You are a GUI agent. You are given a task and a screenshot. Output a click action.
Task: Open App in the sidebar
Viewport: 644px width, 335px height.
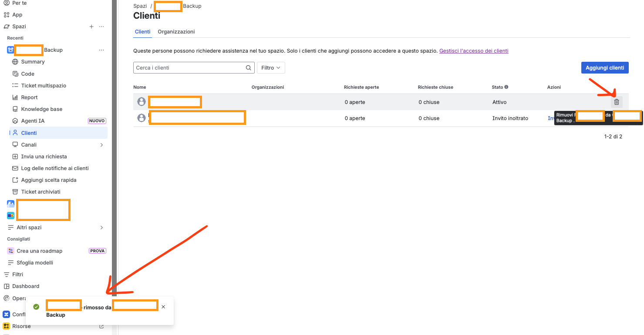[17, 15]
